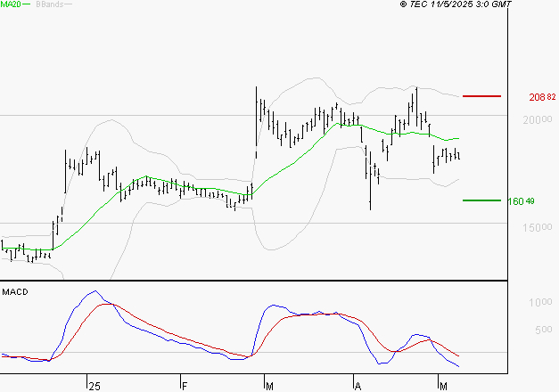Click the 200.00 price axis label
Screen dimensions: 559x392
(538, 119)
